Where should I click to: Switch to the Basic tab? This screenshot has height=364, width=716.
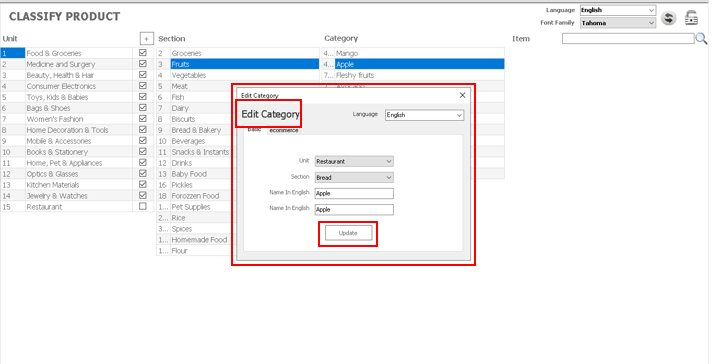click(x=254, y=130)
